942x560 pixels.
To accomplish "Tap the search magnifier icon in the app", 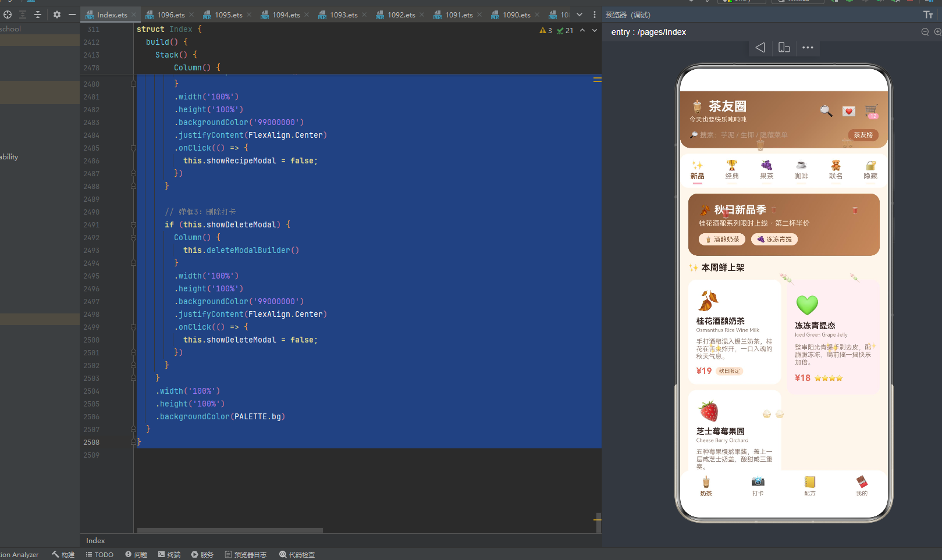I will [826, 110].
